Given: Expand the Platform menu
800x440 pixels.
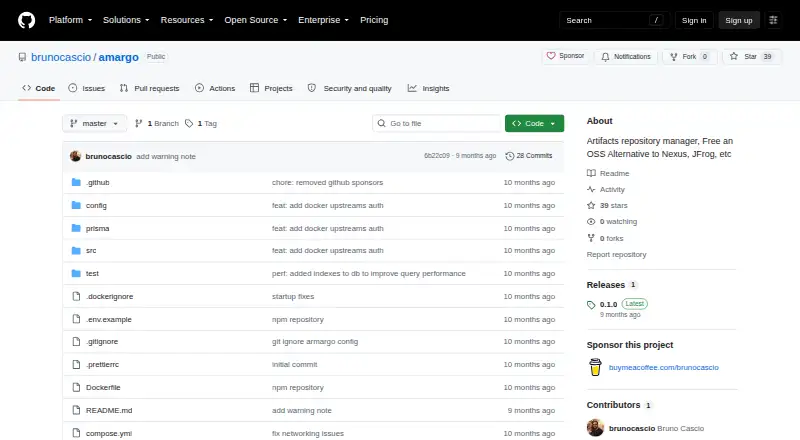Looking at the screenshot, I should (70, 20).
